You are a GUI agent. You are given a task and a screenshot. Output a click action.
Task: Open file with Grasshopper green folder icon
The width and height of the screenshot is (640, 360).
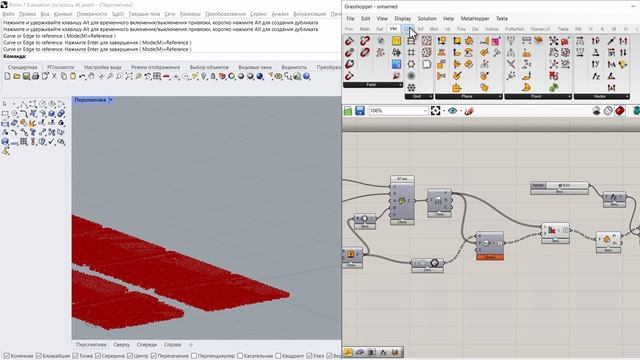(348, 111)
